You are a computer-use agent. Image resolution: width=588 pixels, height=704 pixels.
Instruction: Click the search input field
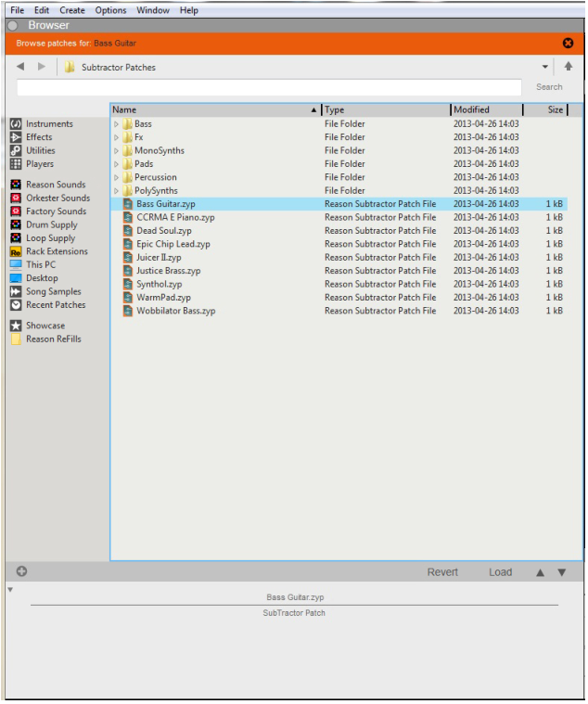pos(270,87)
